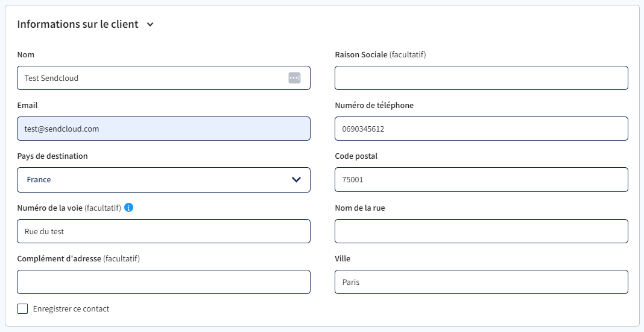Collapse the Informations sur le client chevron
Viewport: 644px width, 332px height.
point(150,24)
